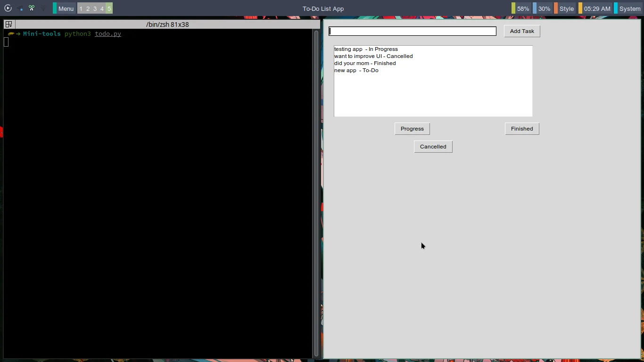The image size is (644, 362).
Task: Click "Mini-tools" directory name in terminal prompt
Action: click(42, 34)
